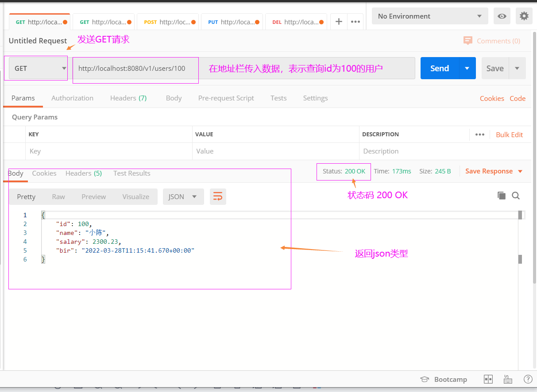Click Bulk Edit link
The height and width of the screenshot is (392, 537).
point(509,135)
